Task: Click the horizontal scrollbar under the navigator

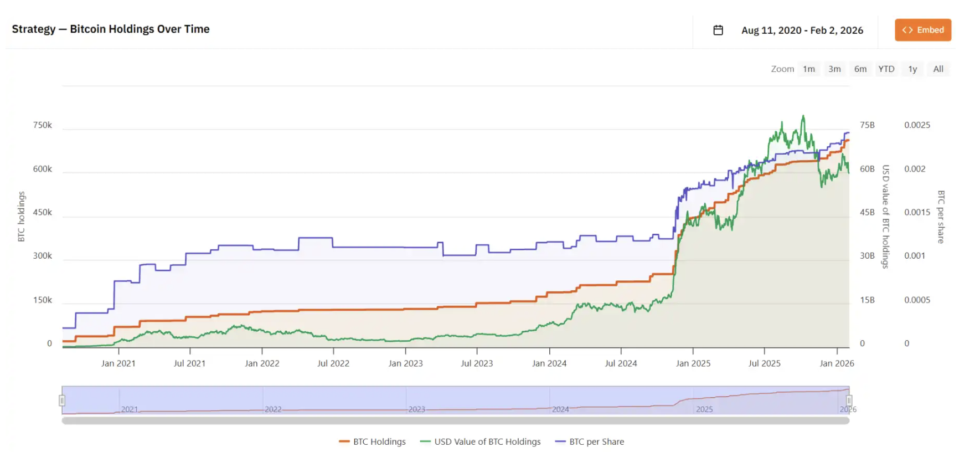Action: 455,420
